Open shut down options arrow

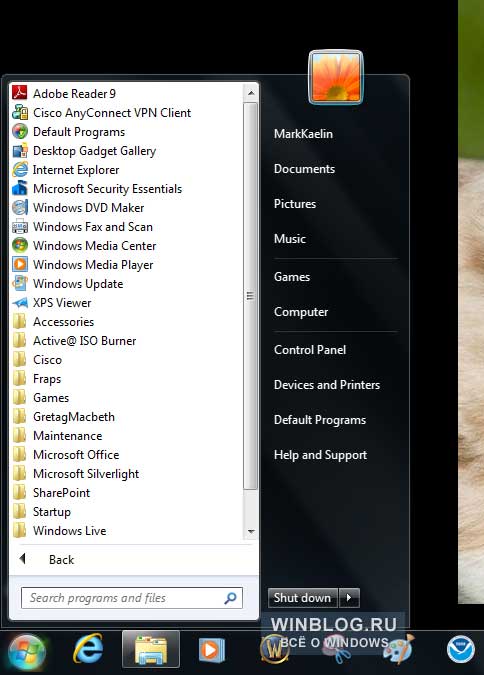349,598
